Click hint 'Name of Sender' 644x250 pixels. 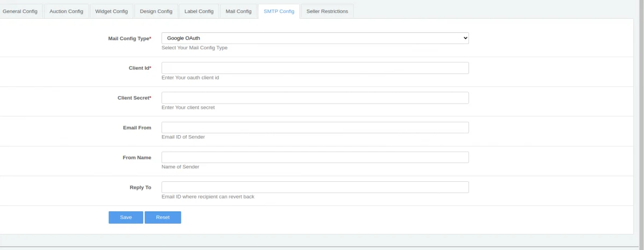tap(180, 167)
